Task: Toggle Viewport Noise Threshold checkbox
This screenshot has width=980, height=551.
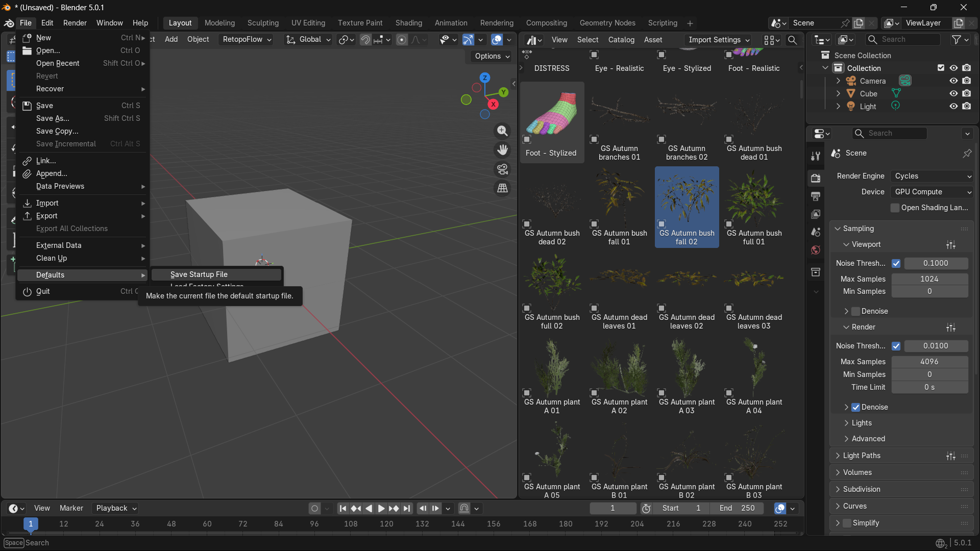Action: 896,263
